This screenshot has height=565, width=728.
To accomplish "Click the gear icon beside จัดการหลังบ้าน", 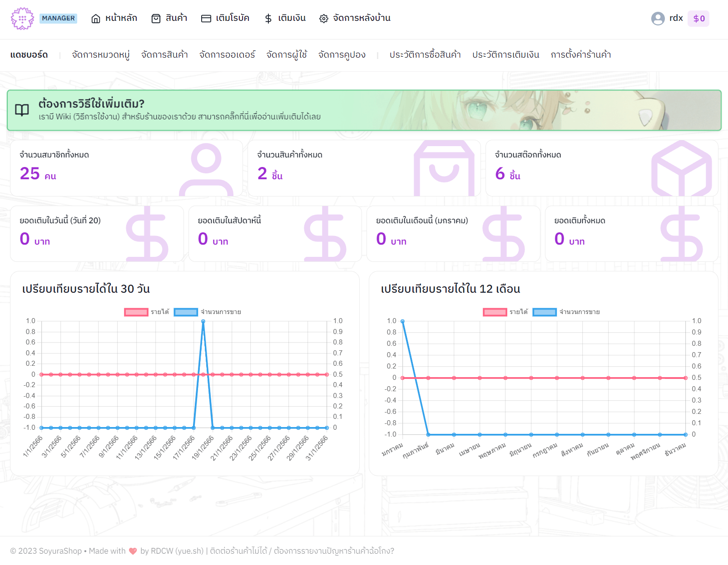I will coord(323,19).
